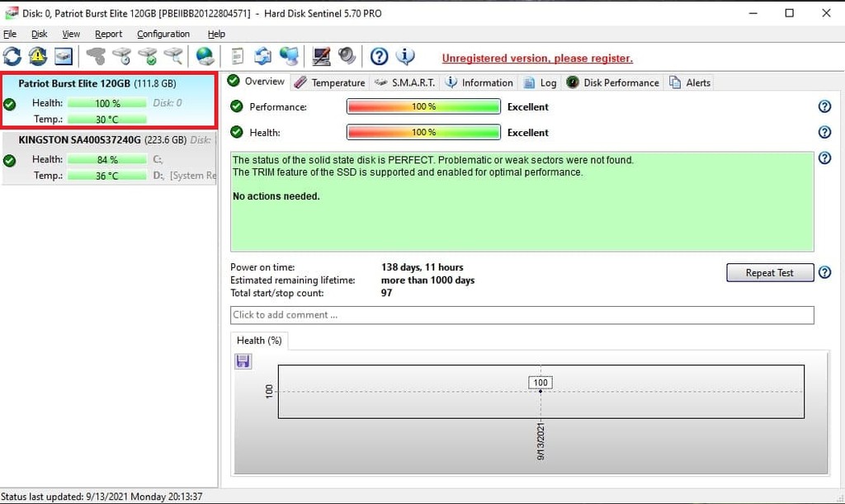Screen dimensions: 845x504
Task: Click the Refresh disk status toolbar icon
Action: 12,56
